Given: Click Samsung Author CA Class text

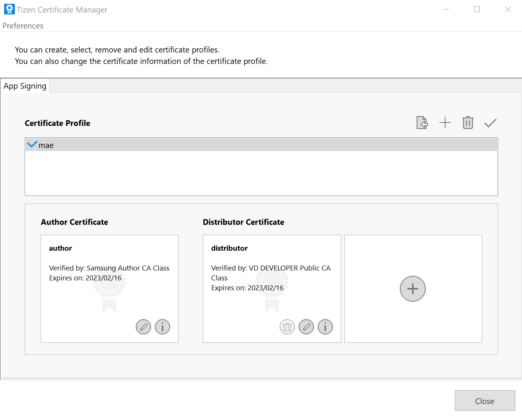Looking at the screenshot, I should click(128, 268).
